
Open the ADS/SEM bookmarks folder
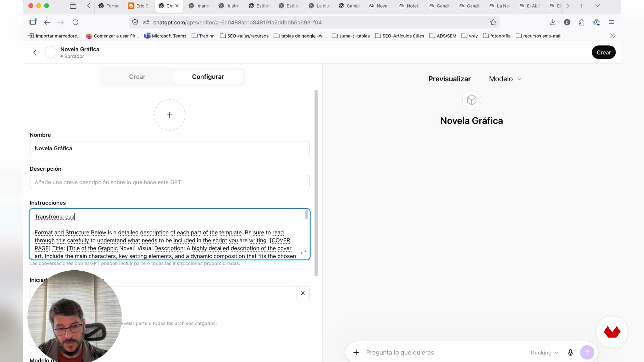(x=443, y=36)
